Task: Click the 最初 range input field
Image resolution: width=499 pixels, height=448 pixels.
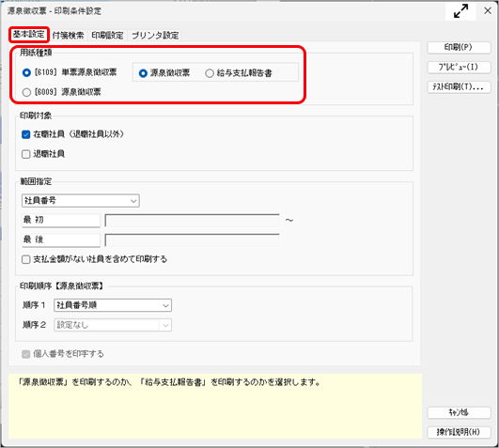Action: point(193,221)
